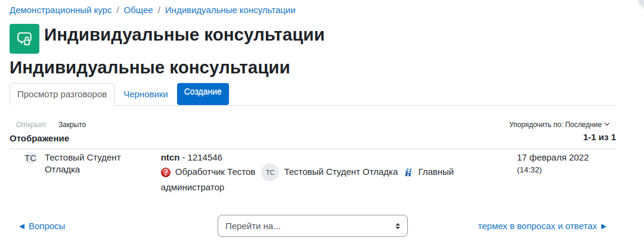Show Закрыто conversations
This screenshot has width=644, height=250.
coord(72,125)
